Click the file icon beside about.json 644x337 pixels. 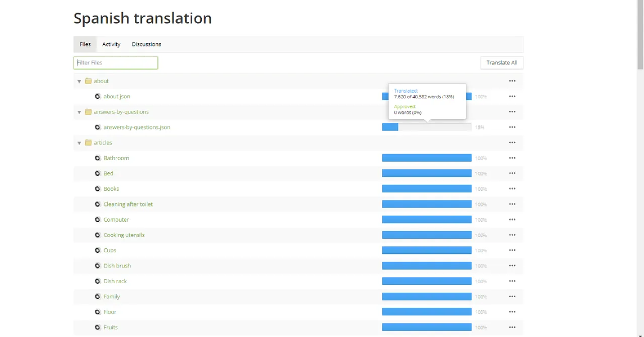coord(98,96)
